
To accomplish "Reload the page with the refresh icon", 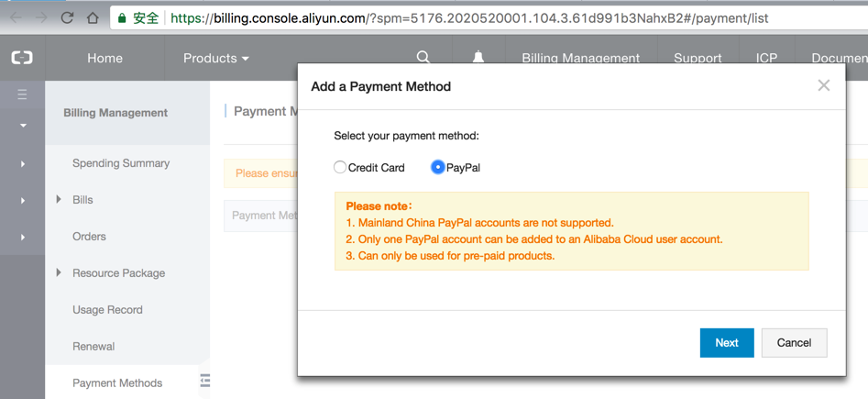I will (x=67, y=17).
